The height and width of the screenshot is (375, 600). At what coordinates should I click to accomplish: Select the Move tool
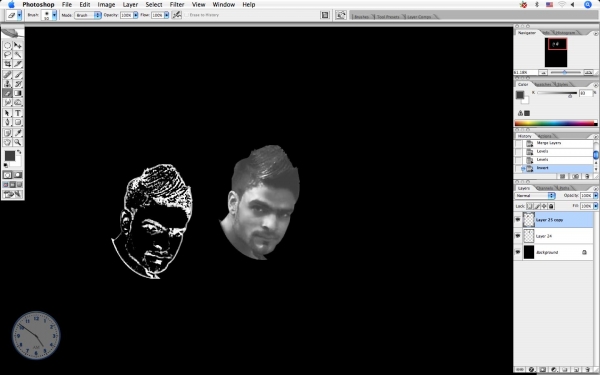18,45
